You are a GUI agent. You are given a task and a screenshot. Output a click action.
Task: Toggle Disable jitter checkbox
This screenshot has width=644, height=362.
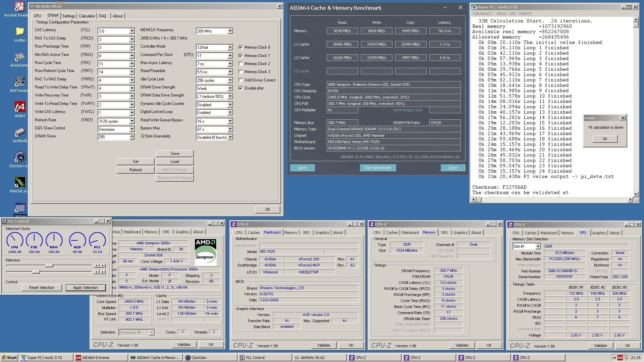pyautogui.click(x=240, y=88)
